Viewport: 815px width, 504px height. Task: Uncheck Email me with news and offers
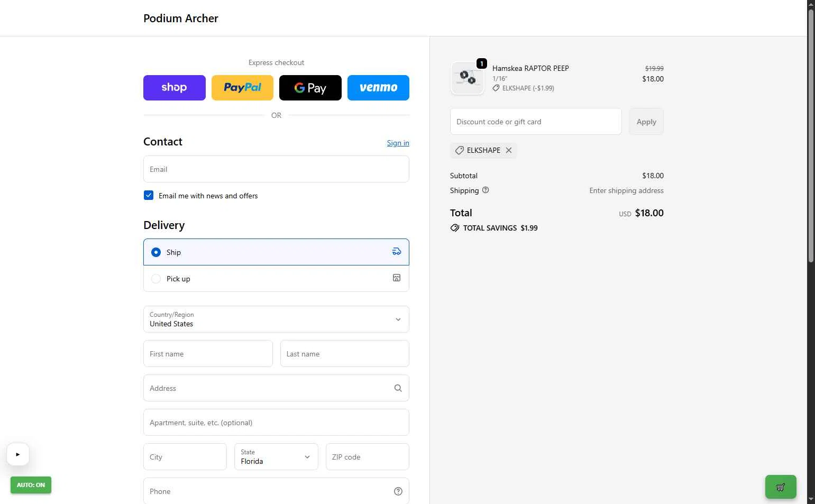[x=149, y=195]
